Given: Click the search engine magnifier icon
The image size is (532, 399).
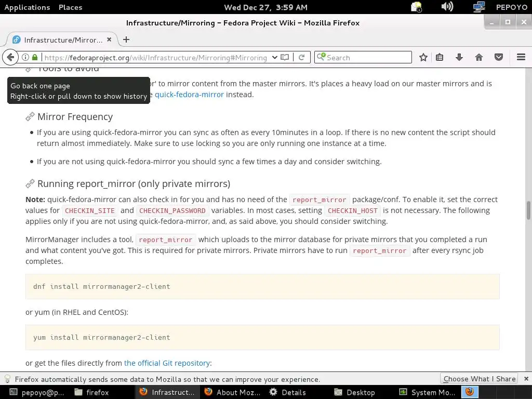Looking at the screenshot, I should pyautogui.click(x=321, y=57).
